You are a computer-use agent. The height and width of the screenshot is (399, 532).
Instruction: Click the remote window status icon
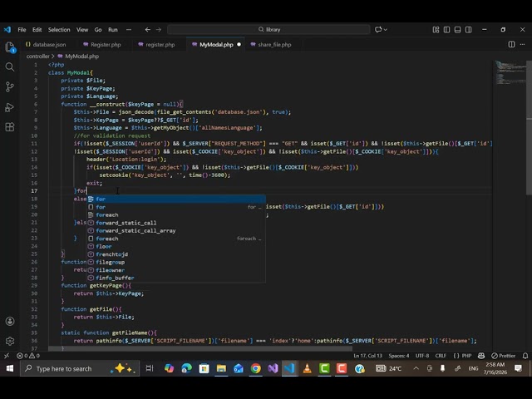tap(7, 356)
